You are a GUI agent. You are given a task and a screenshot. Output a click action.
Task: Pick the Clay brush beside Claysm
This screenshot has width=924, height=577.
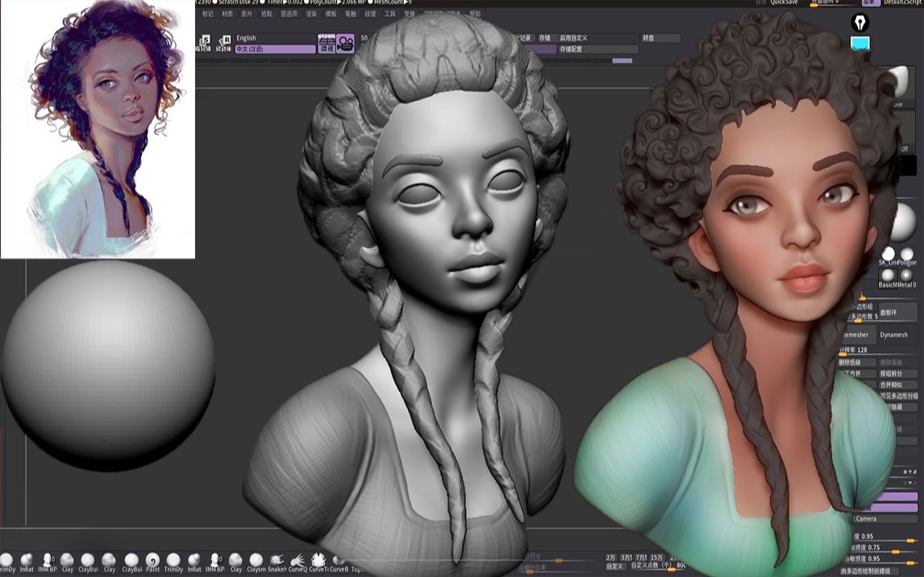(235, 562)
